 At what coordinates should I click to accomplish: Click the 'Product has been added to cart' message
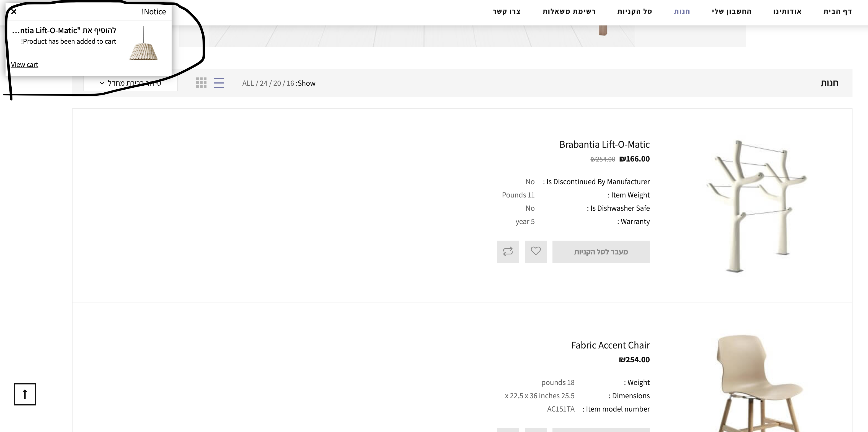pos(68,41)
